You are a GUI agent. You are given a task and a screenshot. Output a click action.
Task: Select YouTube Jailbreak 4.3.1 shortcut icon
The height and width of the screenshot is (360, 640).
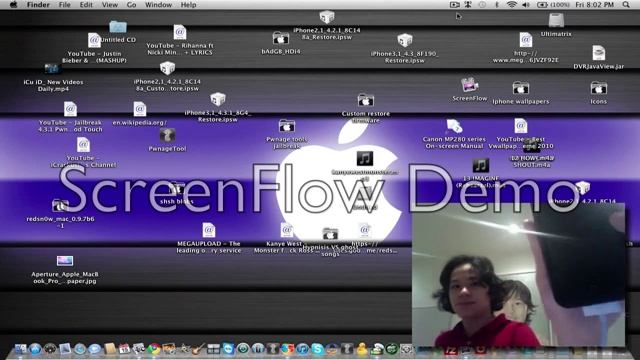pos(70,109)
